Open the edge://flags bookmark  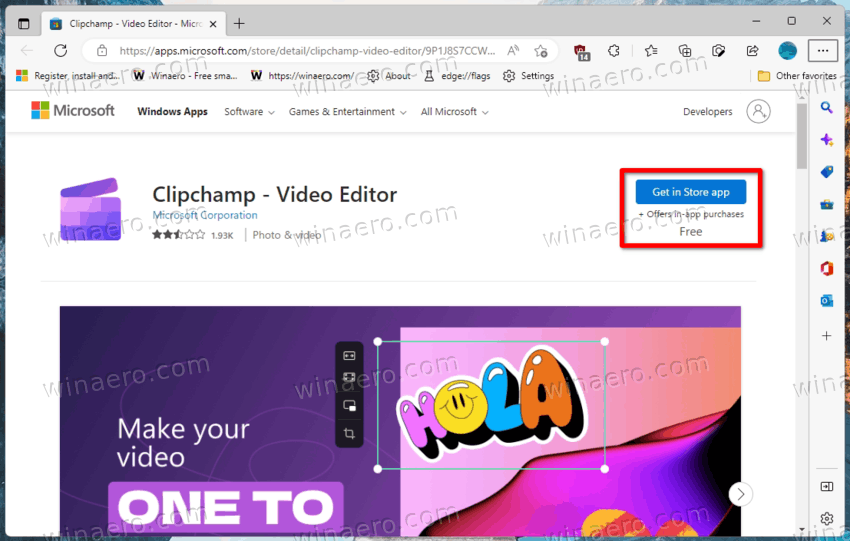tap(458, 76)
